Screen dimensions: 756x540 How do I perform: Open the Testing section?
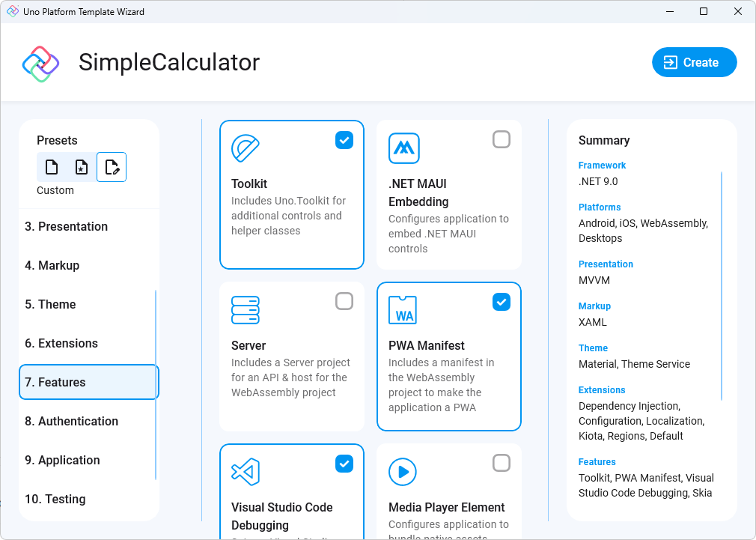point(88,499)
